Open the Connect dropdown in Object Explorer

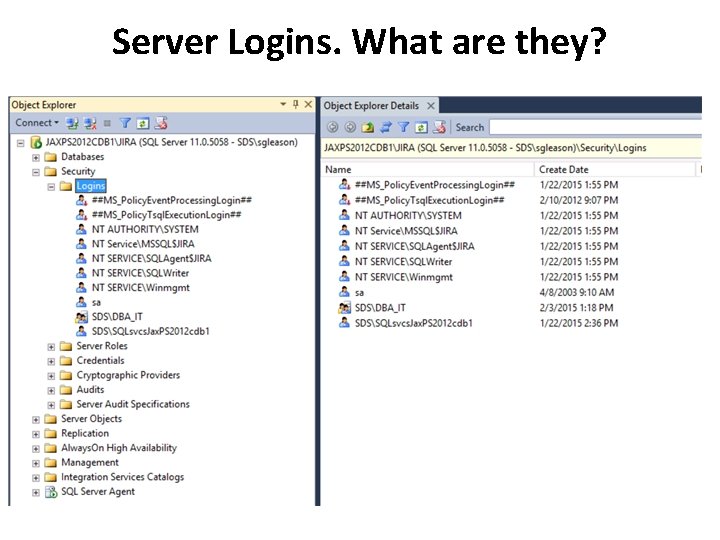pyautogui.click(x=37, y=123)
